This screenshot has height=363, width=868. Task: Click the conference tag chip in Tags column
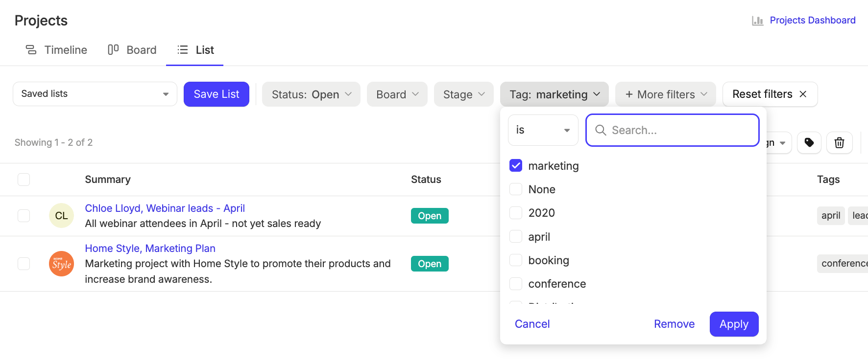pos(843,264)
